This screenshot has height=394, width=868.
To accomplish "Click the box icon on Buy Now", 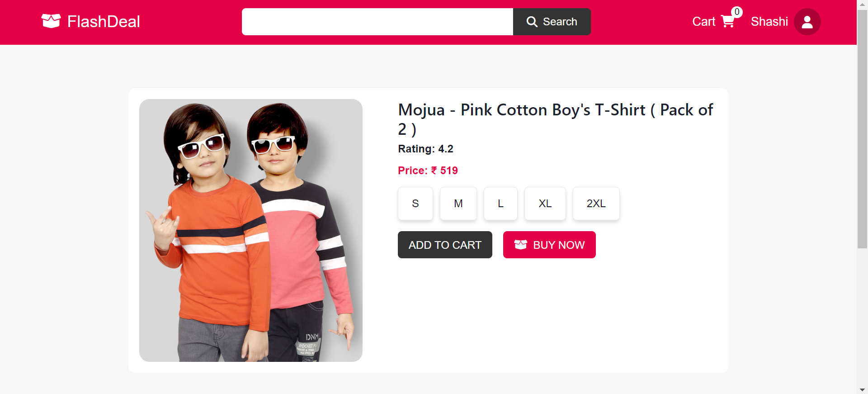I will pos(520,245).
